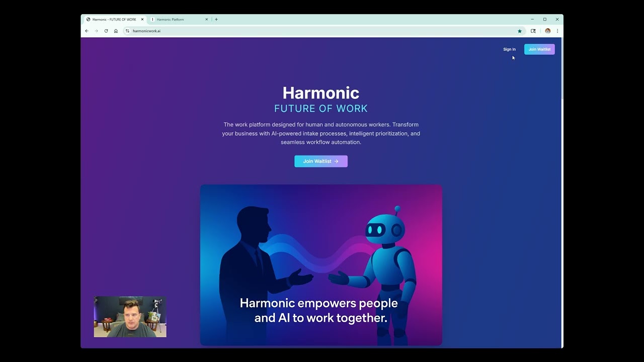
Task: Click Join Waitlist button in header
Action: (x=539, y=49)
